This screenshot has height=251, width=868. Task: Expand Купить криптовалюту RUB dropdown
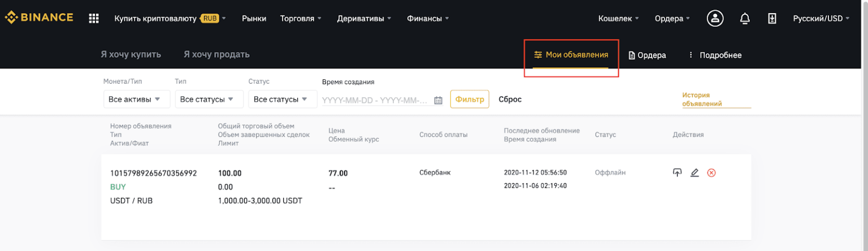pyautogui.click(x=170, y=18)
